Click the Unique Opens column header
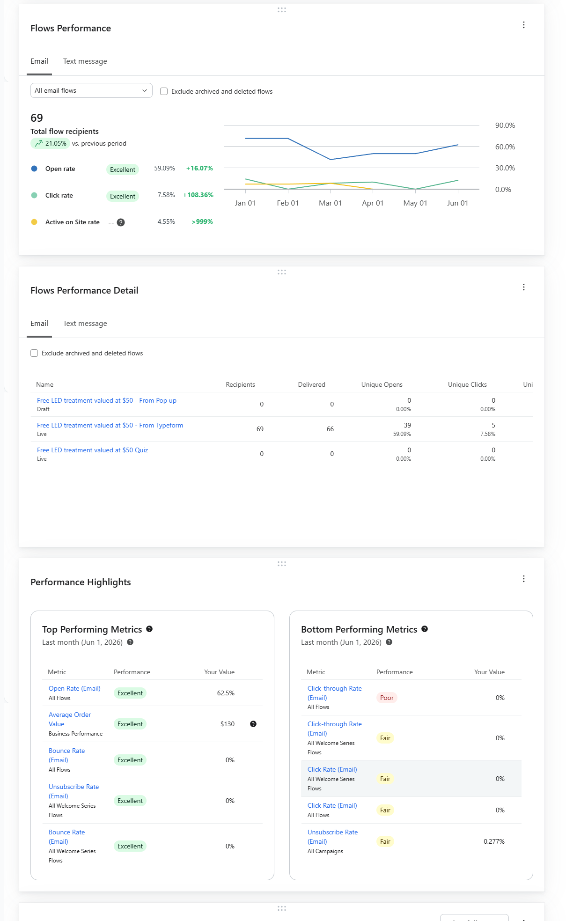 382,384
